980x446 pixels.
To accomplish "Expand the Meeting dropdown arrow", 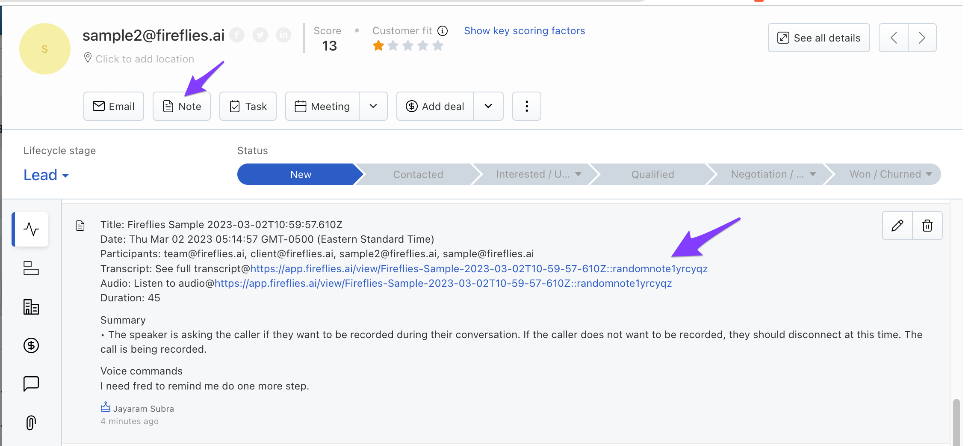I will [x=373, y=106].
